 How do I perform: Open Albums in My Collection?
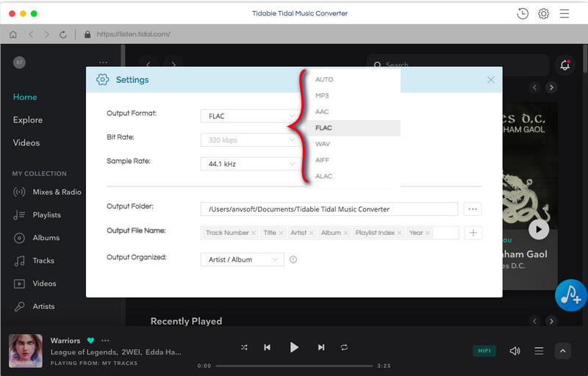(36, 238)
